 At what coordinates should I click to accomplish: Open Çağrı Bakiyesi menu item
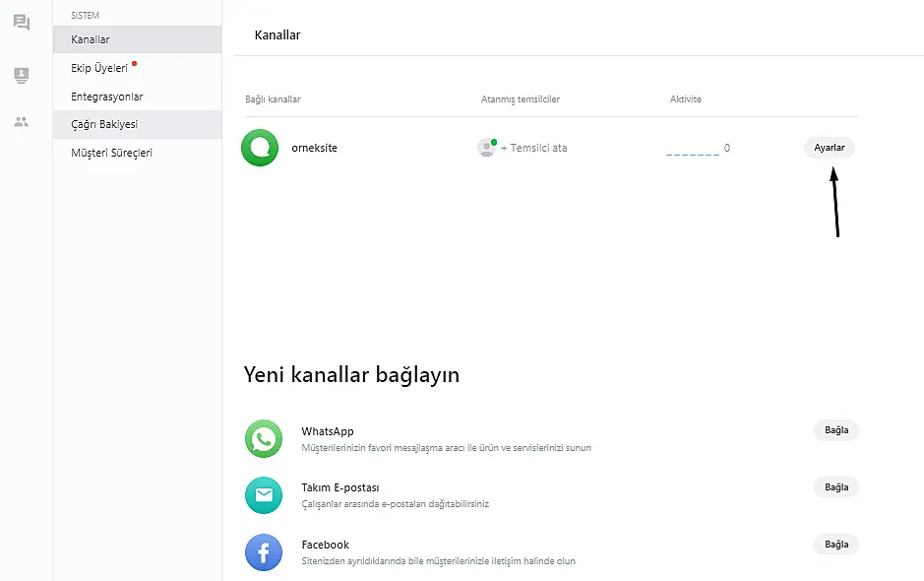(104, 124)
